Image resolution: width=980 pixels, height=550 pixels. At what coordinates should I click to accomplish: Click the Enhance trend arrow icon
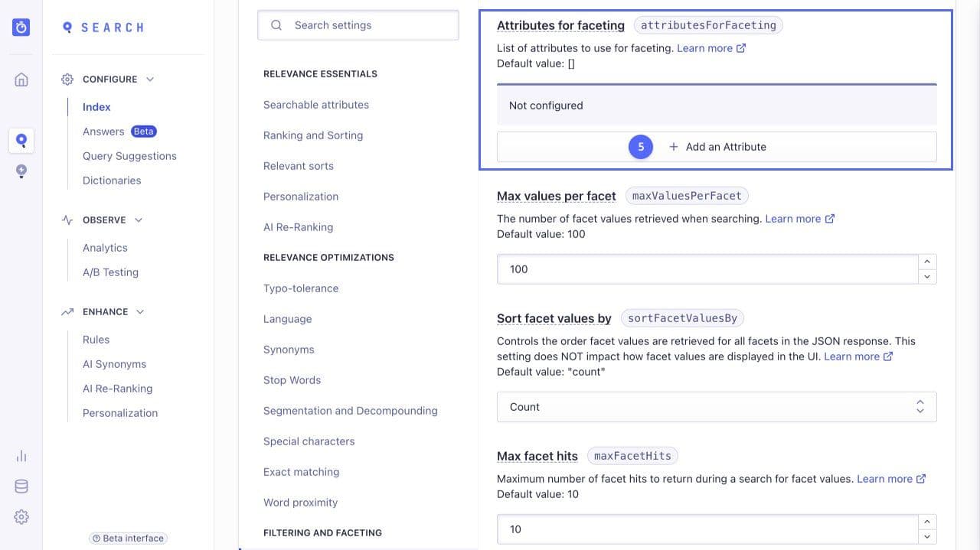coord(67,312)
